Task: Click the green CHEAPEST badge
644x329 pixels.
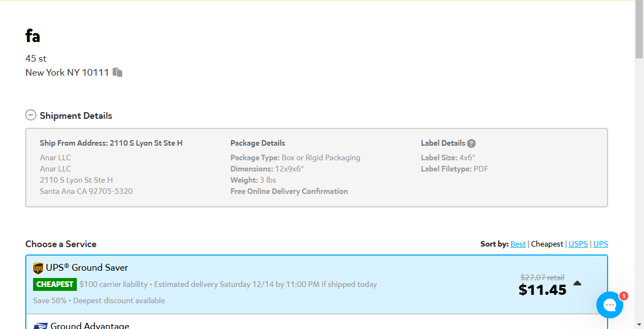Action: pyautogui.click(x=54, y=284)
